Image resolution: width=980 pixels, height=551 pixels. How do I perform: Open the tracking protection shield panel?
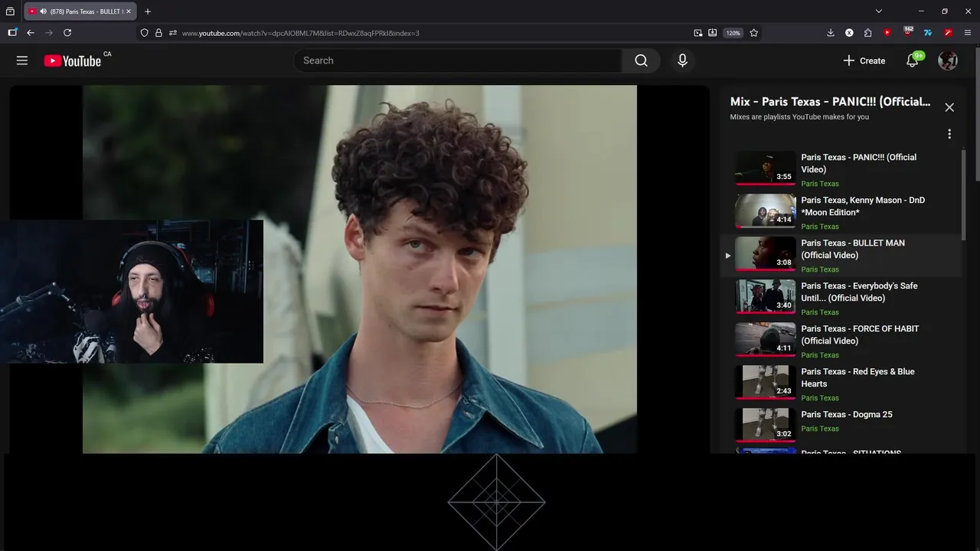click(144, 33)
